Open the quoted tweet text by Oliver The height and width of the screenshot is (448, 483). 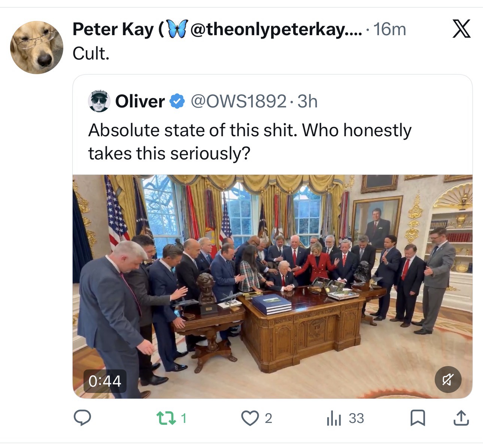(x=250, y=141)
